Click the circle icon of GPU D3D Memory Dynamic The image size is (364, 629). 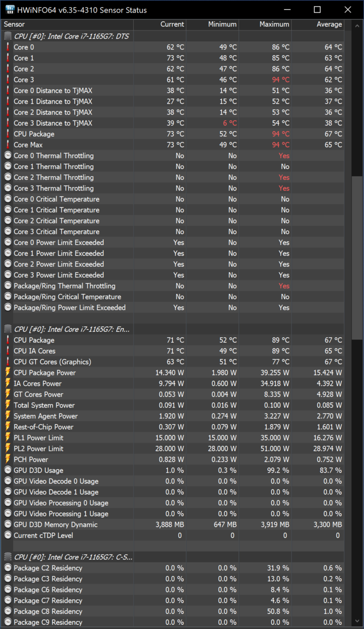pyautogui.click(x=8, y=524)
